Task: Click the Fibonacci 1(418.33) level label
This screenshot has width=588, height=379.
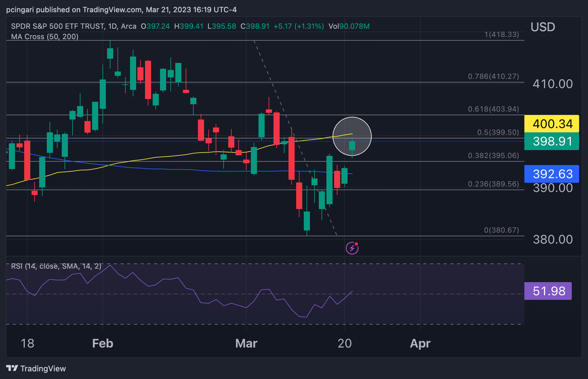Action: point(502,34)
